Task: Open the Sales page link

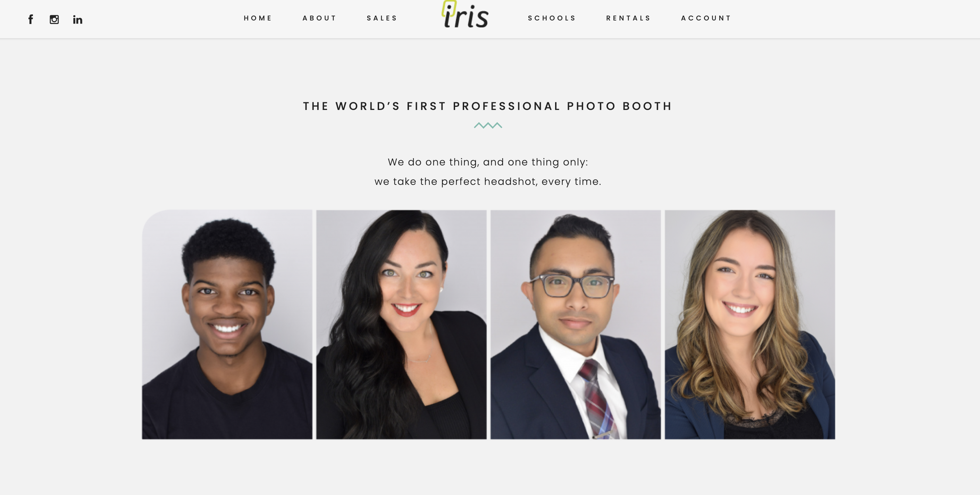Action: point(382,18)
